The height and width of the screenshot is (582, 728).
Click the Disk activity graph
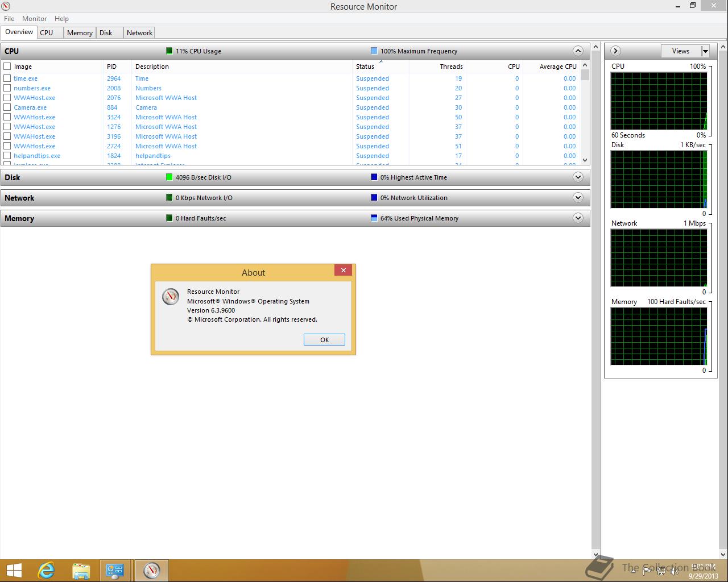659,180
